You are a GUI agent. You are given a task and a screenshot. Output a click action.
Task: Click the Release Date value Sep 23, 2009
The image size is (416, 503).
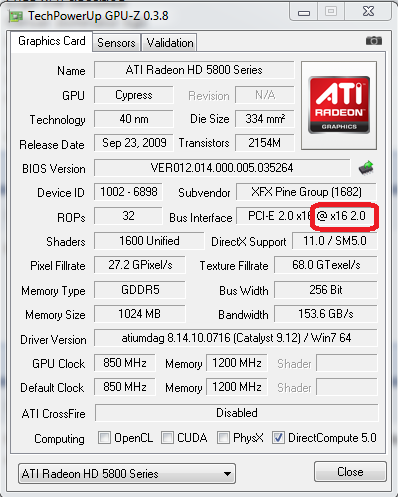tap(134, 143)
